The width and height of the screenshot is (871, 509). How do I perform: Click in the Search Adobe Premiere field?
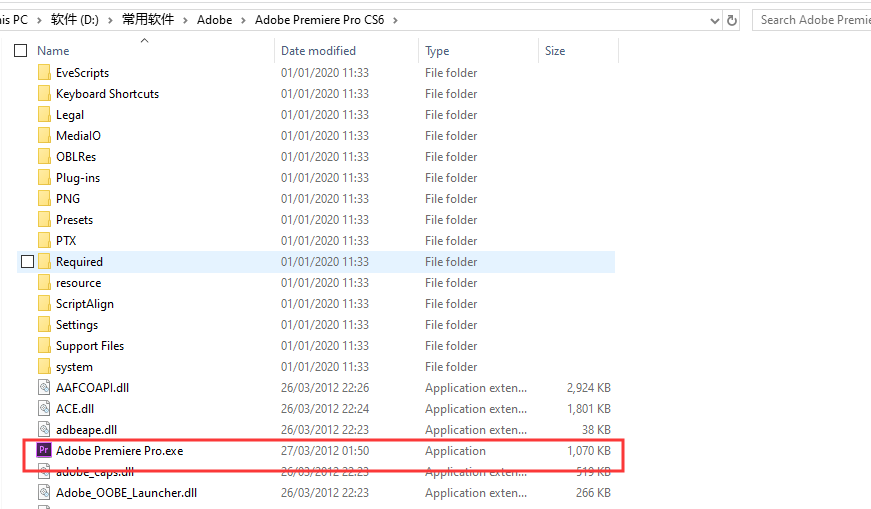pyautogui.click(x=812, y=20)
